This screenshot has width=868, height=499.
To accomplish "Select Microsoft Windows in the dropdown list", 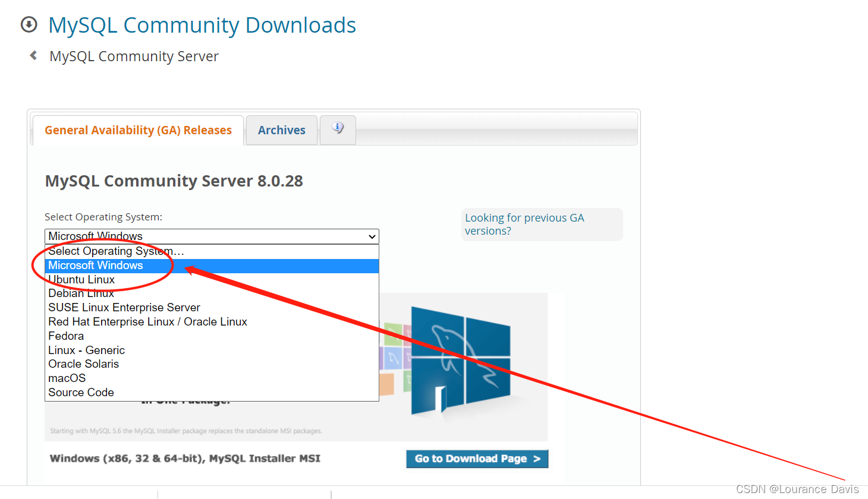I will (212, 266).
